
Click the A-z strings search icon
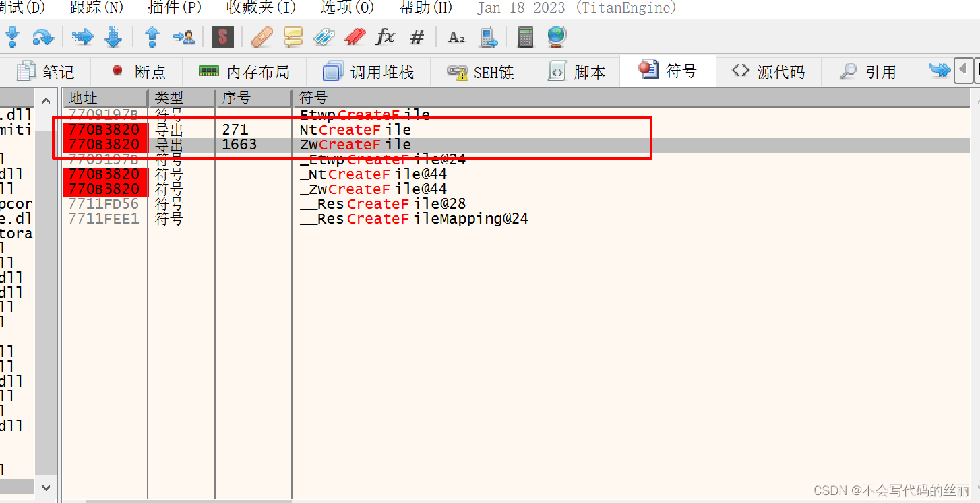(456, 37)
